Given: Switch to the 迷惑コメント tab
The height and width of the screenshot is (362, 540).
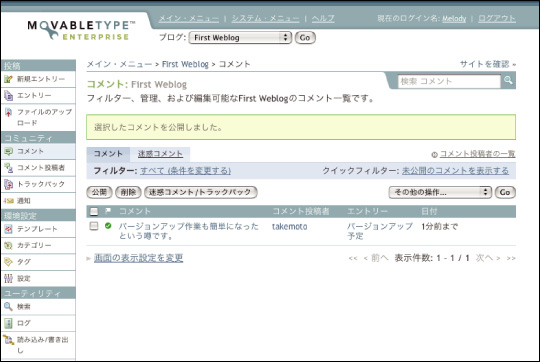Looking at the screenshot, I should coord(160,154).
